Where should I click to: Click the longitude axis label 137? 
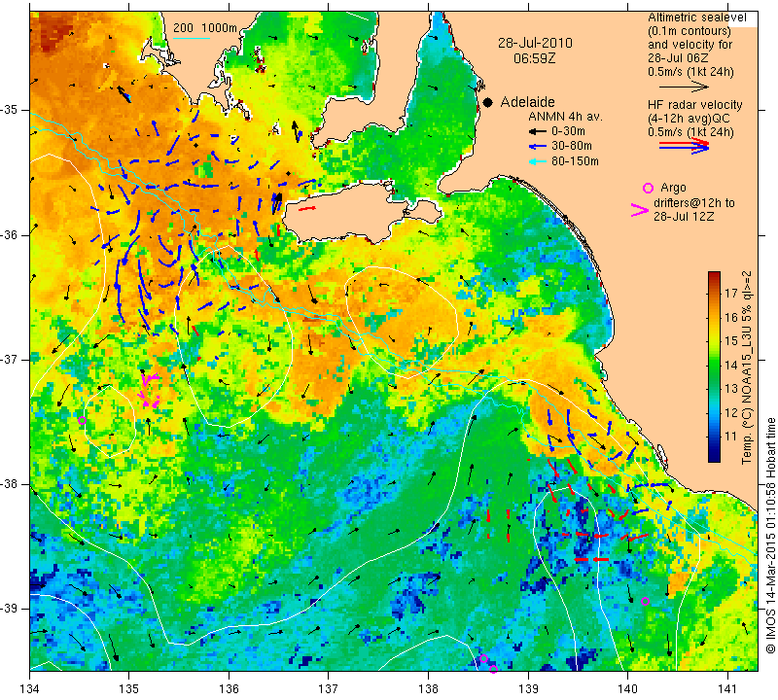[329, 689]
